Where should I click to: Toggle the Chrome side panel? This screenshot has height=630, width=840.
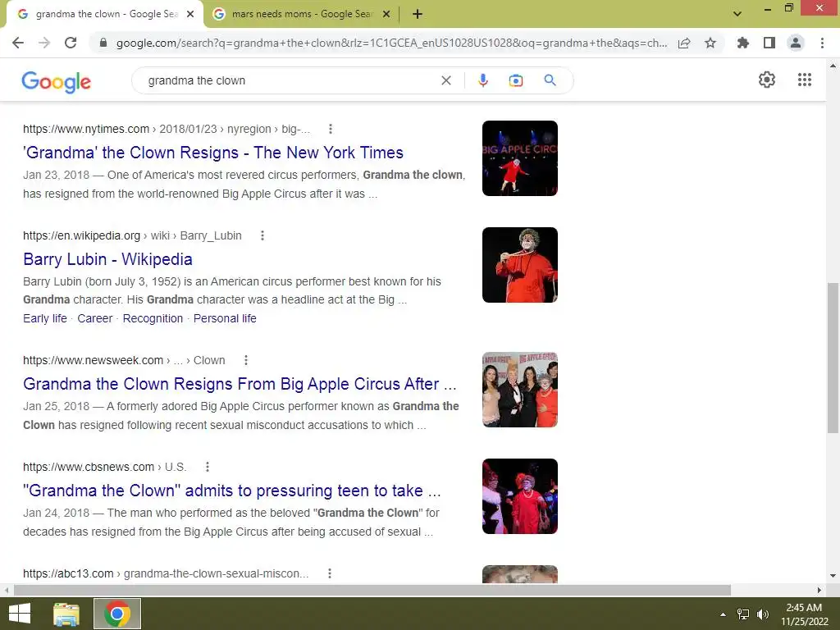pyautogui.click(x=769, y=43)
